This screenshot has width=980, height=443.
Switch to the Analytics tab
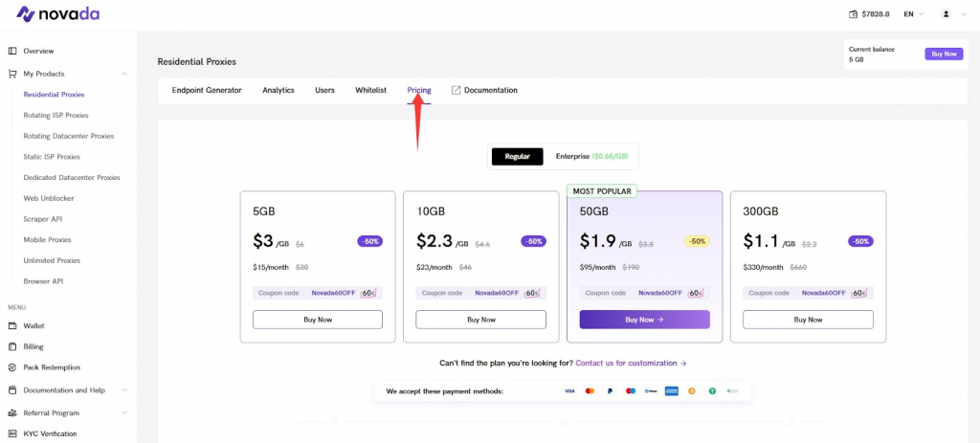click(x=278, y=90)
